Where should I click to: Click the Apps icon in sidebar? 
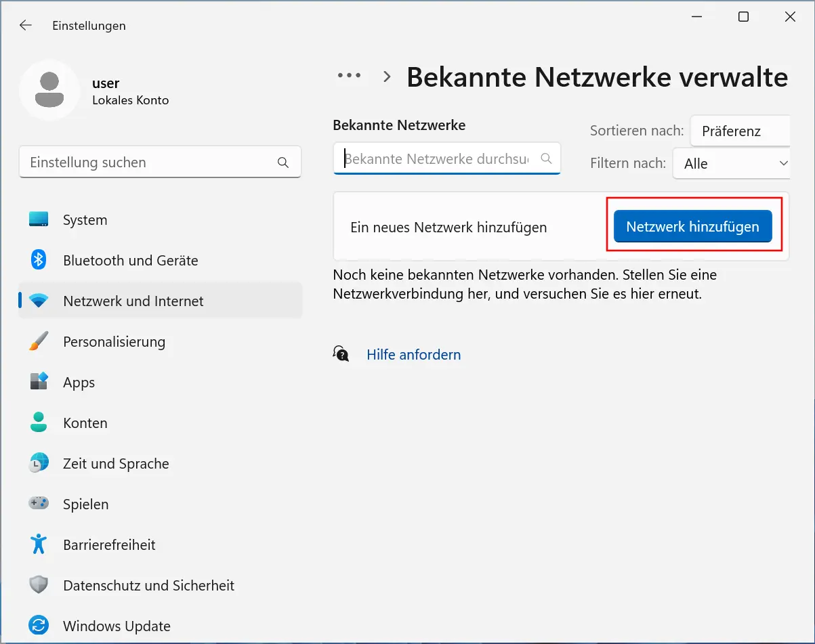click(x=39, y=382)
